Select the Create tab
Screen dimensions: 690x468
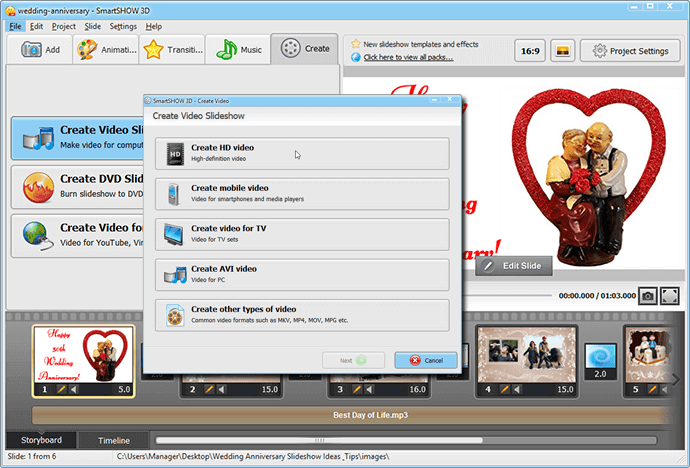point(305,49)
